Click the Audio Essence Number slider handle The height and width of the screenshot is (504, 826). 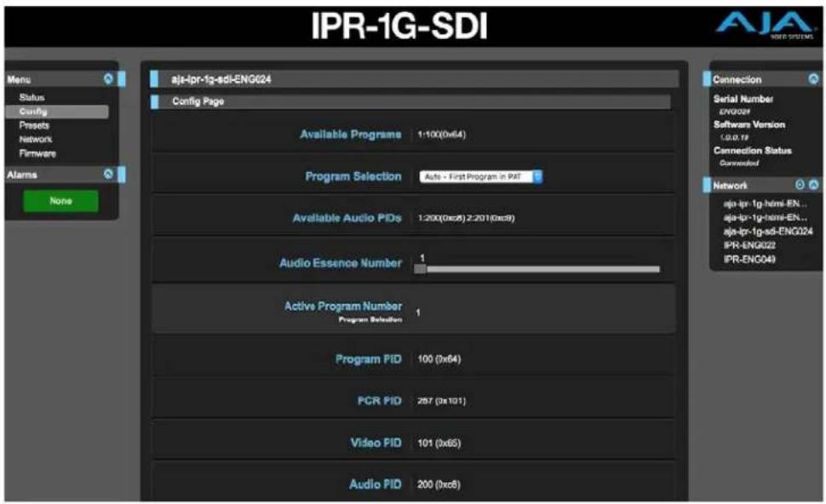[421, 269]
